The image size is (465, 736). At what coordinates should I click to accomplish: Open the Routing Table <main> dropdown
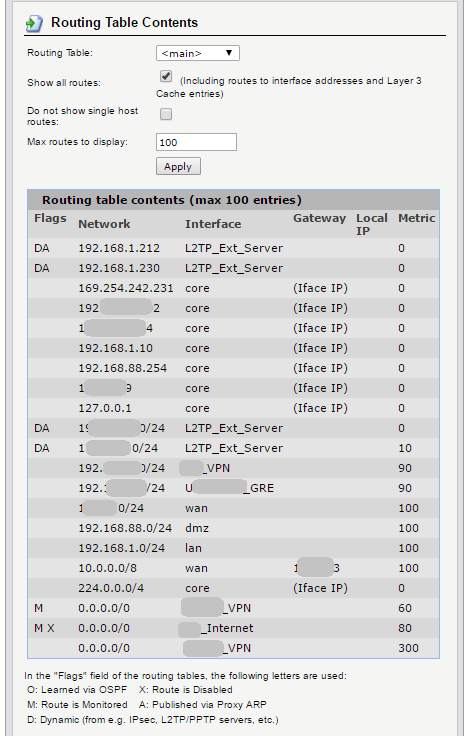point(198,53)
